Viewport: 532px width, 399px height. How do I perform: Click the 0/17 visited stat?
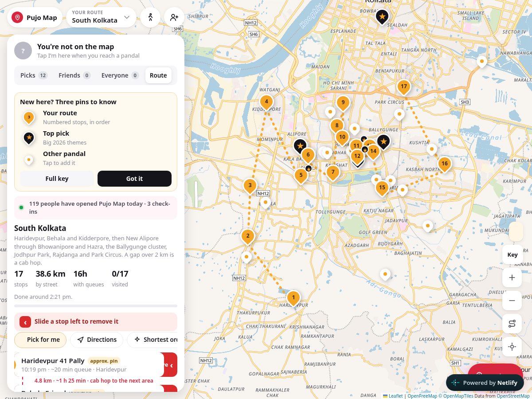click(x=120, y=278)
